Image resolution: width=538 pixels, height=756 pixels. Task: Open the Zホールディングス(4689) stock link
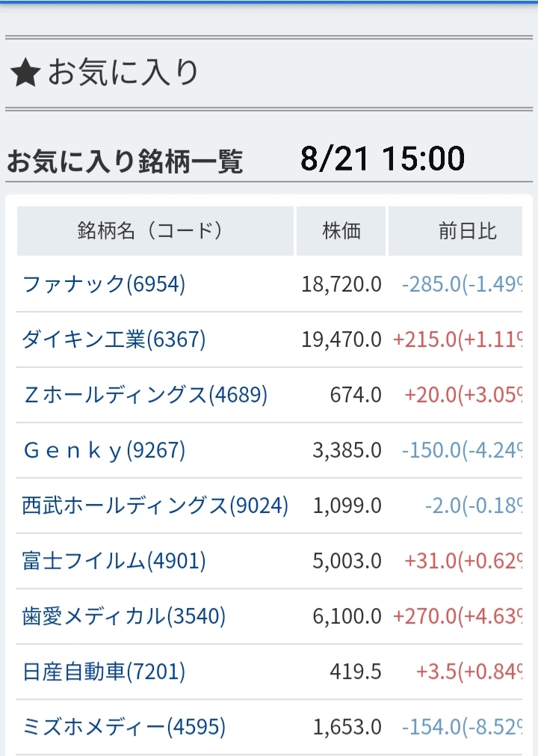(x=145, y=395)
